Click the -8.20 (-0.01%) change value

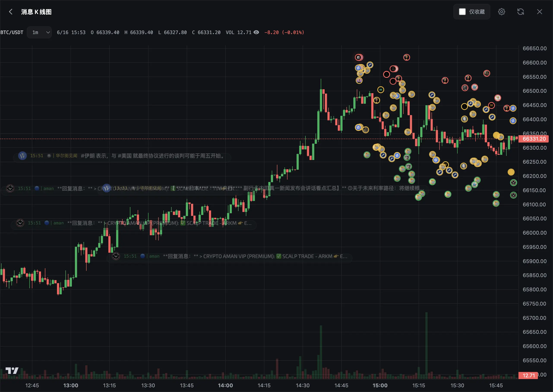coord(284,32)
